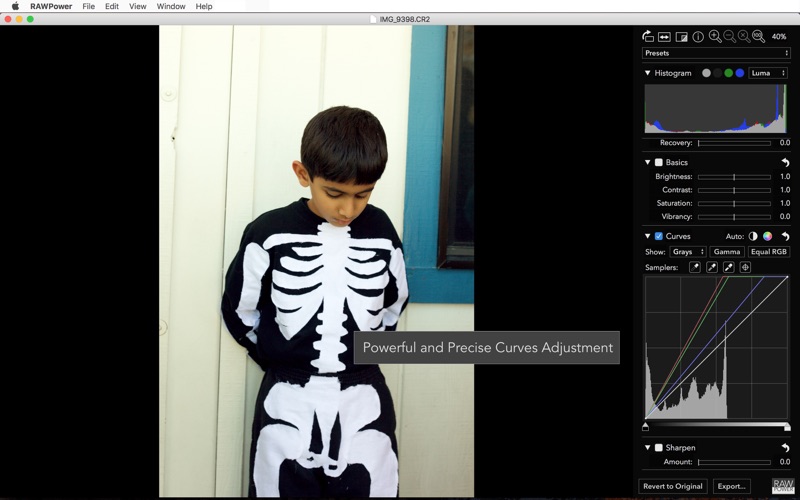Click the RAW Power logo
This screenshot has width=800, height=500.
point(783,486)
